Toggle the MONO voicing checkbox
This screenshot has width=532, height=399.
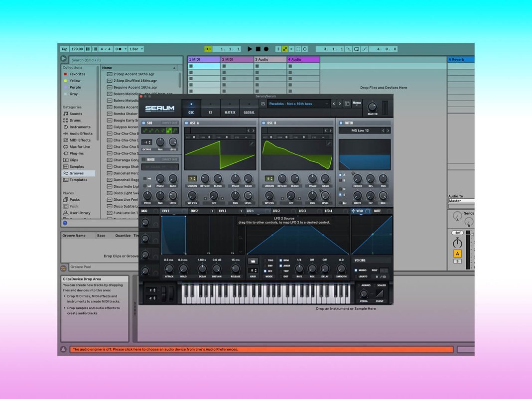[356, 270]
